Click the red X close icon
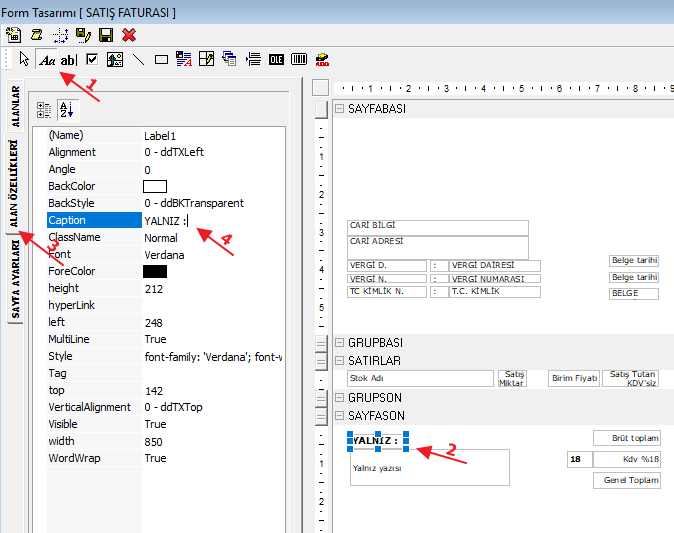Viewport: 674px width, 533px height. pyautogui.click(x=129, y=35)
